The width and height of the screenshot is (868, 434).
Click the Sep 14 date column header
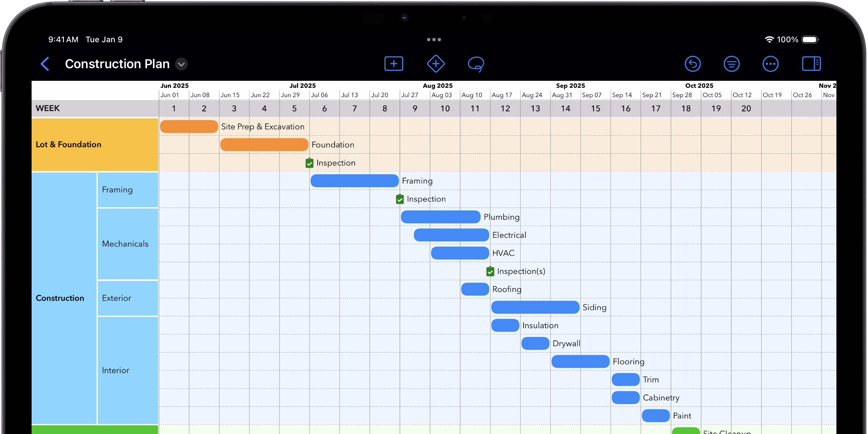pyautogui.click(x=623, y=95)
